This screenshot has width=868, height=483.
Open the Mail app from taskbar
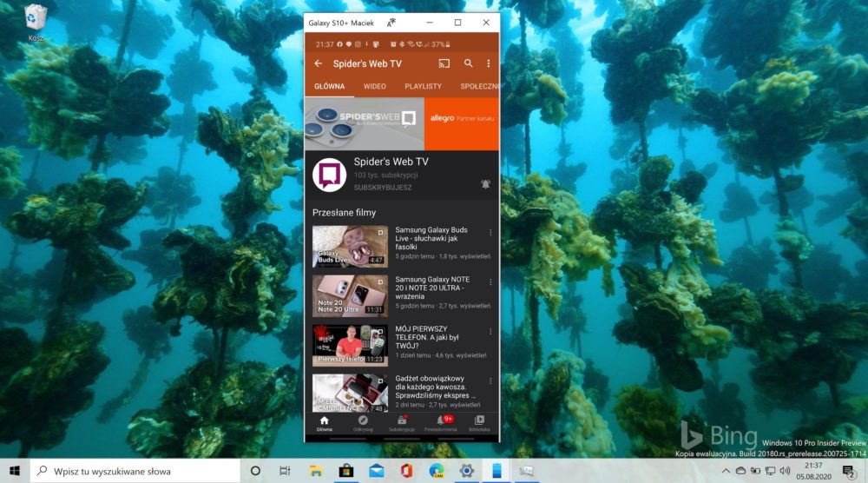click(x=377, y=471)
